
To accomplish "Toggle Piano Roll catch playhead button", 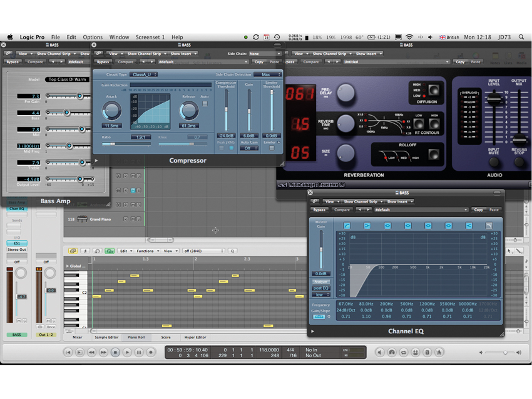I will (x=85, y=251).
